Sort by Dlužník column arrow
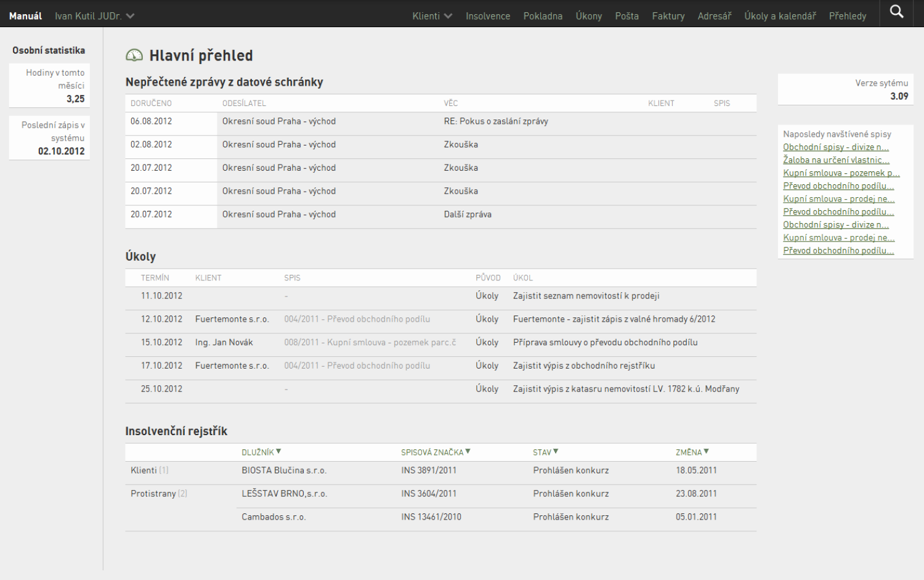The width and height of the screenshot is (924, 580). (x=278, y=452)
